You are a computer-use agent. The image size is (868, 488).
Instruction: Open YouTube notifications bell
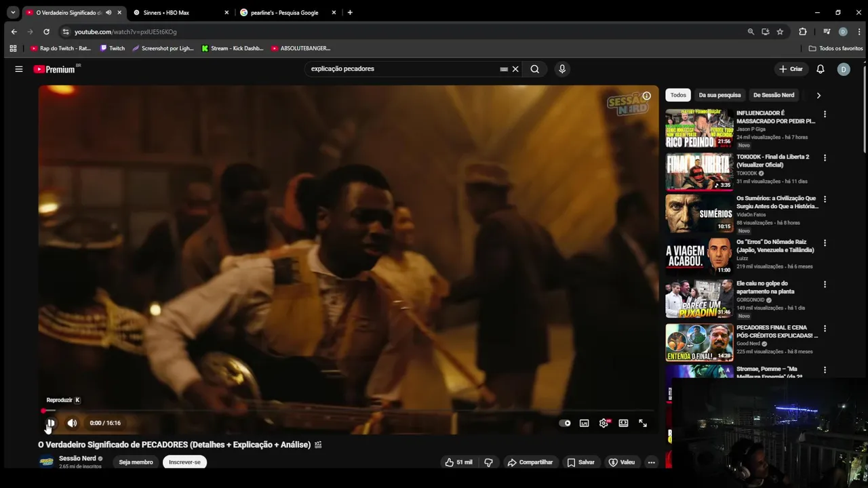(821, 69)
